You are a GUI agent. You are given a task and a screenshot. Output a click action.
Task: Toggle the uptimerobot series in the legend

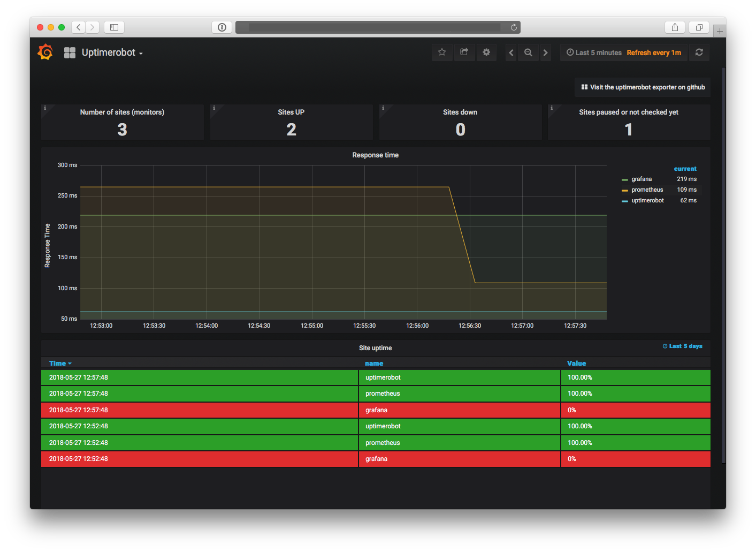tap(647, 201)
